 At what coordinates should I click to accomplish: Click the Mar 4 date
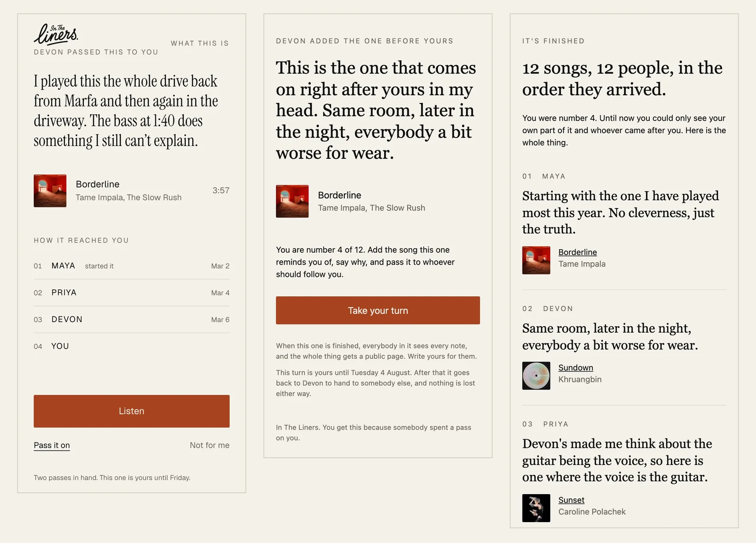220,293
